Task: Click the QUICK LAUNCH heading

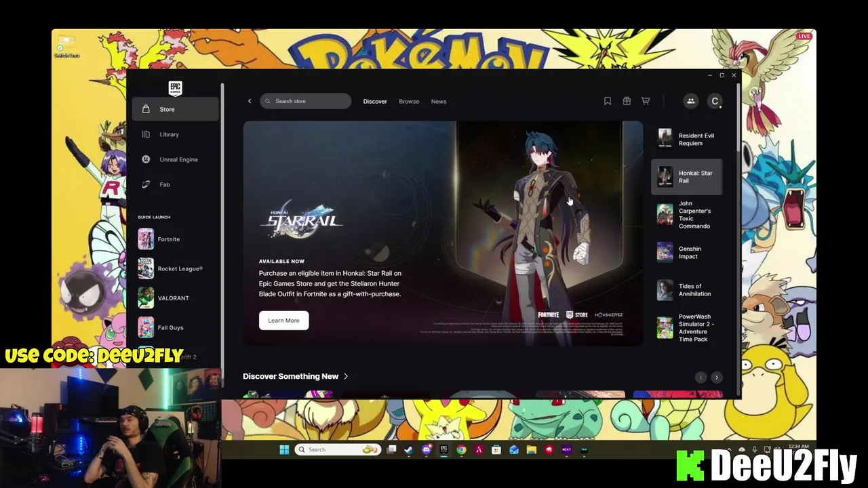Action: 154,217
